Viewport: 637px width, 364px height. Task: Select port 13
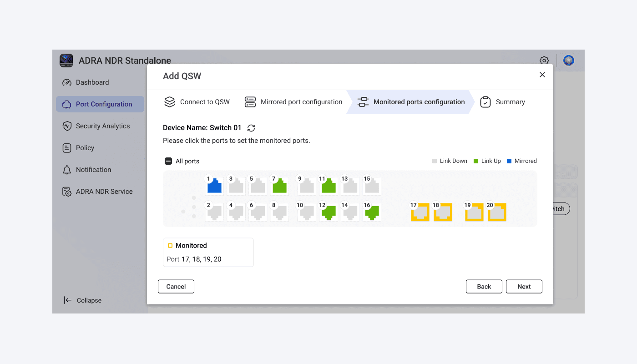pyautogui.click(x=350, y=186)
